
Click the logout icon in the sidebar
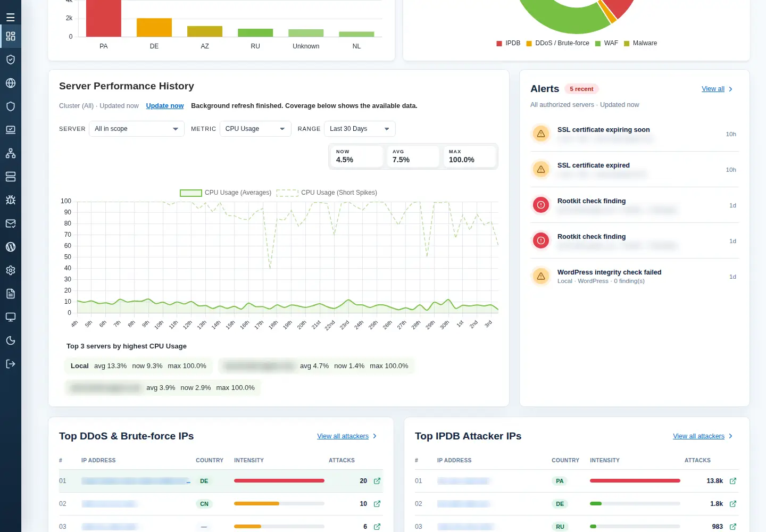(x=11, y=364)
